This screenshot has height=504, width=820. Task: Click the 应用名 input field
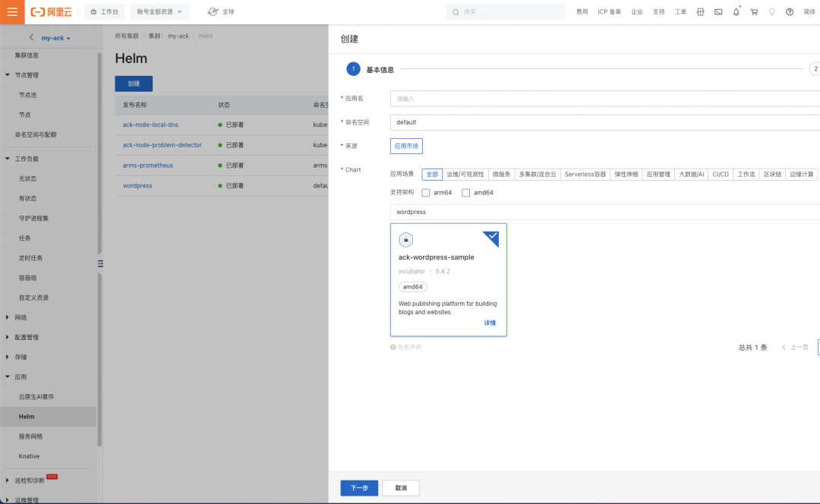[x=604, y=98]
